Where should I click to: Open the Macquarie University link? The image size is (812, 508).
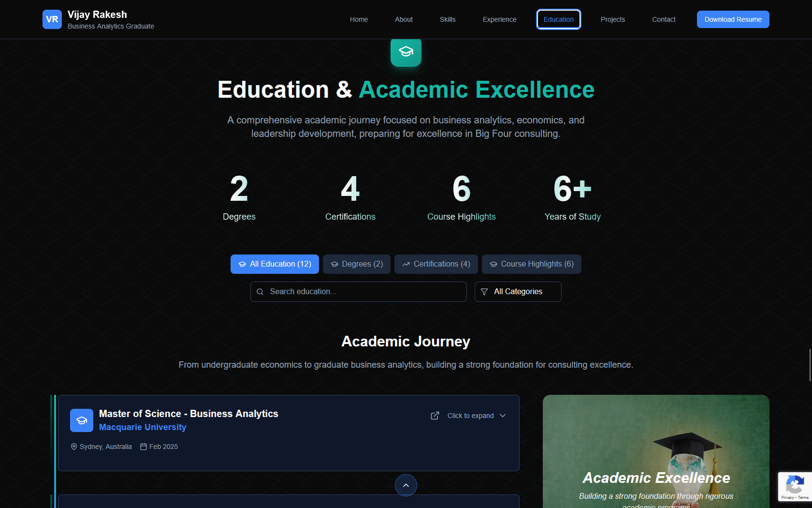143,427
